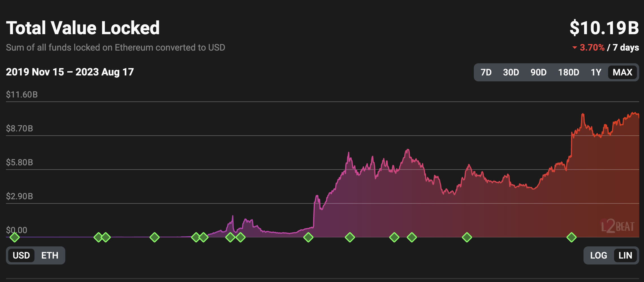Image resolution: width=644 pixels, height=282 pixels.
Task: Show the 180D time range
Action: 569,72
